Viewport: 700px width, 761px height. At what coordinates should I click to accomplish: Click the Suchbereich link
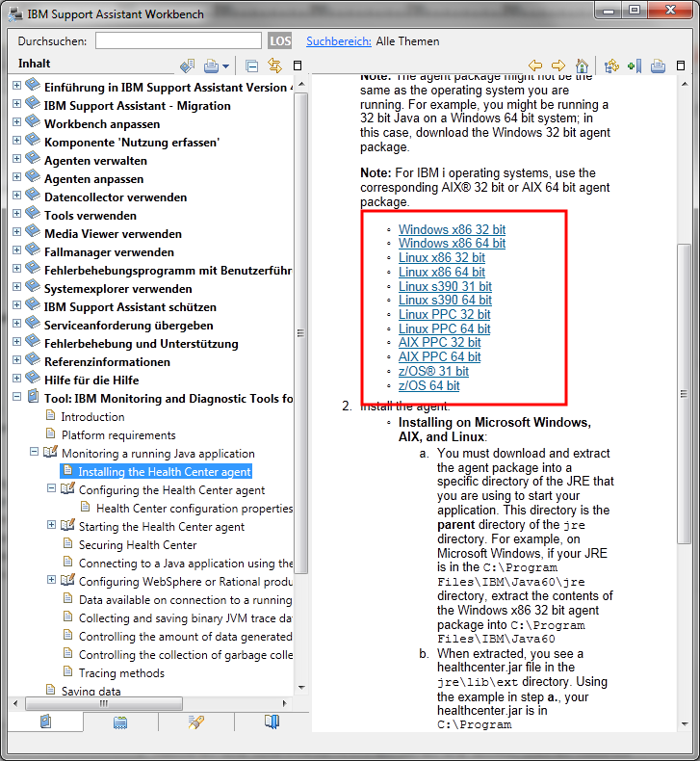[x=339, y=41]
